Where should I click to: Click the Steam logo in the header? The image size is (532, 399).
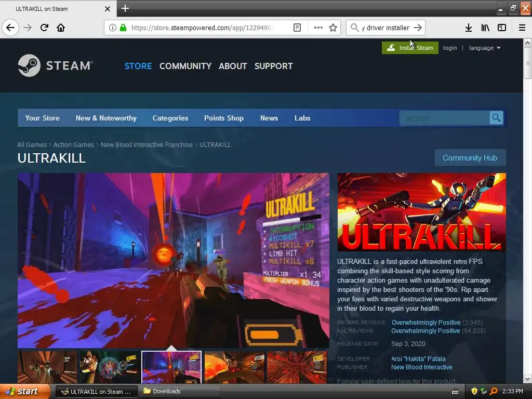[x=55, y=65]
